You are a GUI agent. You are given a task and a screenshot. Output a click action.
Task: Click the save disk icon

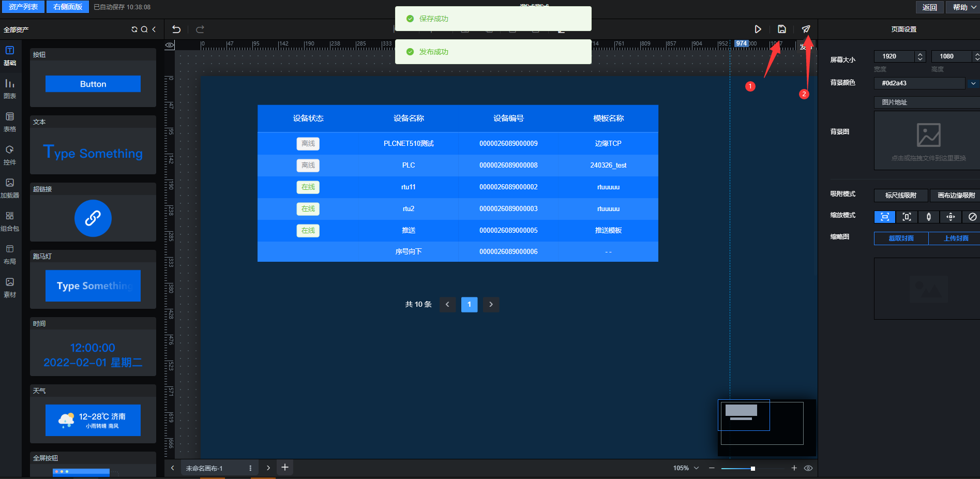[782, 29]
